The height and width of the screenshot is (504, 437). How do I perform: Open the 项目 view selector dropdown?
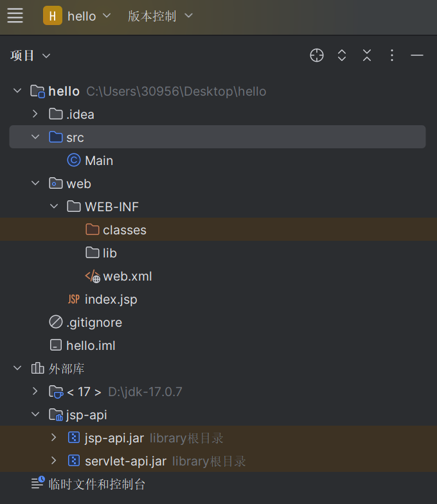(x=30, y=56)
